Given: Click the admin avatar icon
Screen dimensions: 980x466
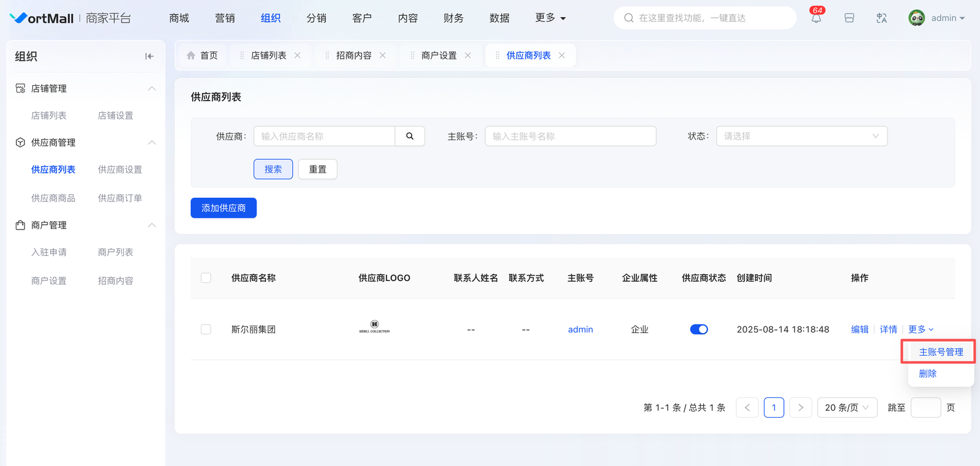Looking at the screenshot, I should point(916,18).
